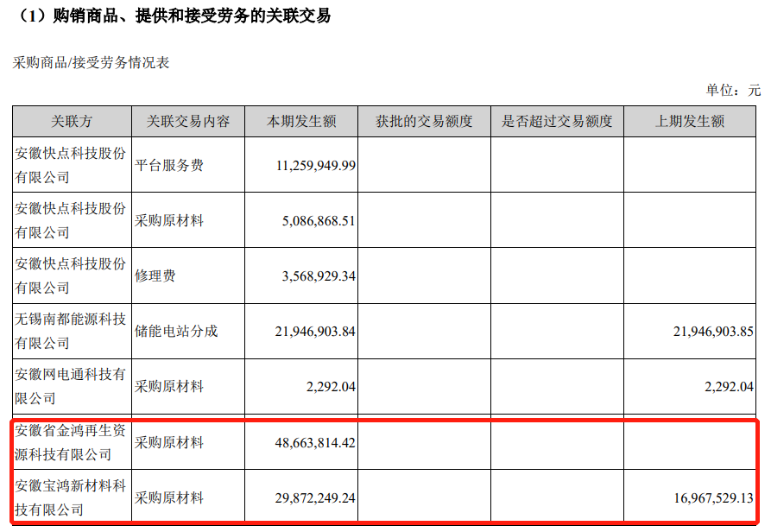Click the 上期发生额 value 2,292.04 for 安徽网电通
Image resolution: width=771 pixels, height=532 pixels.
(x=730, y=387)
